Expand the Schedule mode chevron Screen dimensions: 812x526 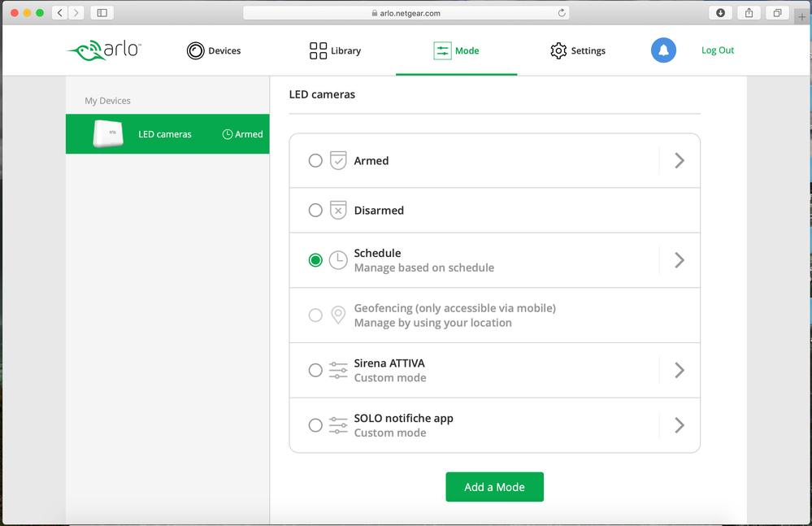click(x=680, y=260)
